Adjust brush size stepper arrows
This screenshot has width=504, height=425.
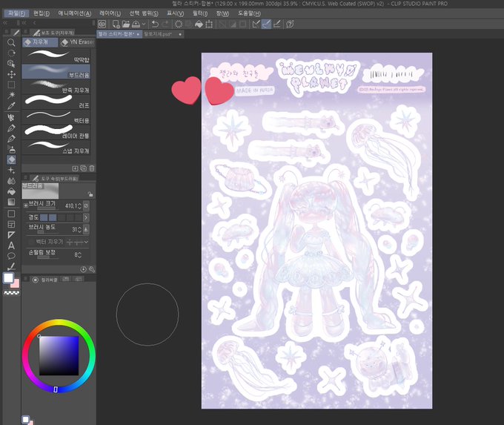tap(79, 206)
